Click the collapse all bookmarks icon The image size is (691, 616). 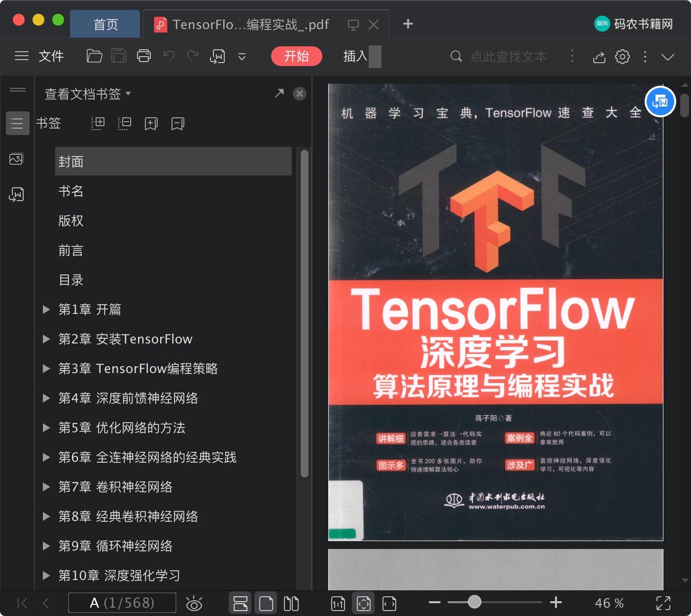tap(125, 123)
